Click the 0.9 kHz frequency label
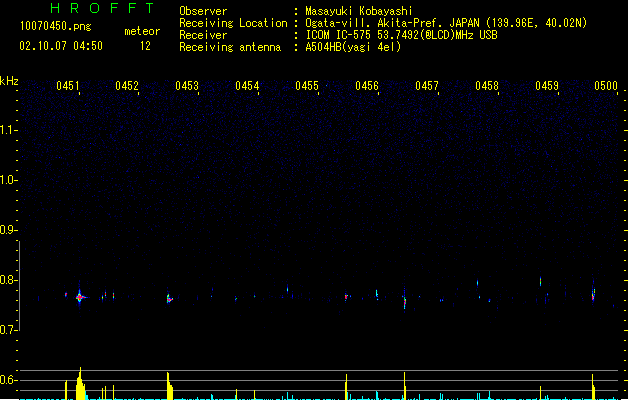Viewport: 629px width, 400px height. (8, 230)
